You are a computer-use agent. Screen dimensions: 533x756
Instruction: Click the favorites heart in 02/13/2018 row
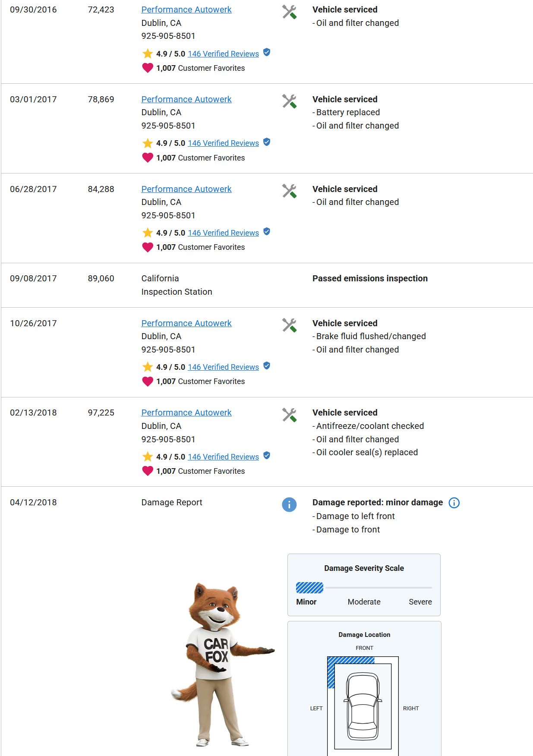coord(148,471)
